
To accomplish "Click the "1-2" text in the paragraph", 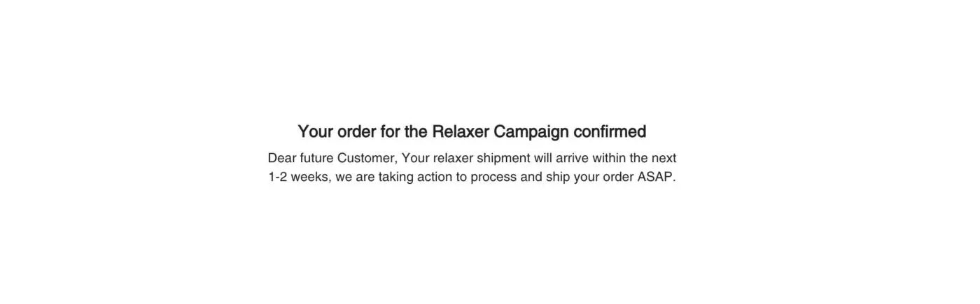I will click(278, 177).
